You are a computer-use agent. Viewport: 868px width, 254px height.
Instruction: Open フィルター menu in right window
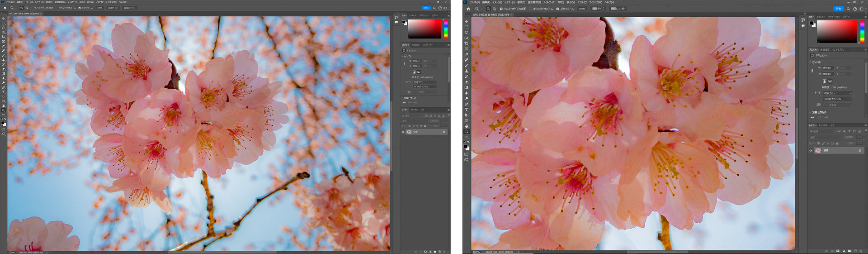coord(549,2)
